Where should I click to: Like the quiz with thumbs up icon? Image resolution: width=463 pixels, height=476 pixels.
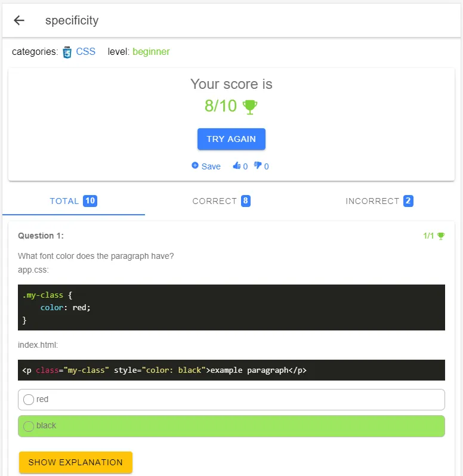tap(237, 165)
